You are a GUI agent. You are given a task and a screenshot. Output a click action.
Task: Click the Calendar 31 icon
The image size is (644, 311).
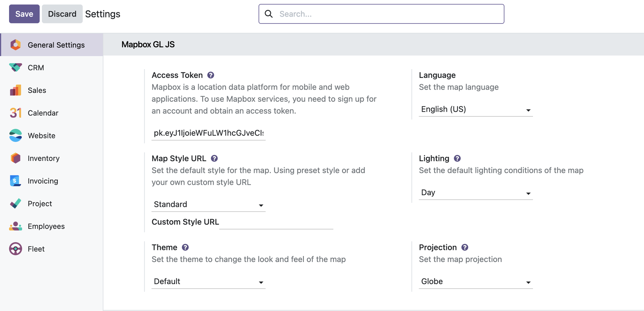[x=15, y=113]
